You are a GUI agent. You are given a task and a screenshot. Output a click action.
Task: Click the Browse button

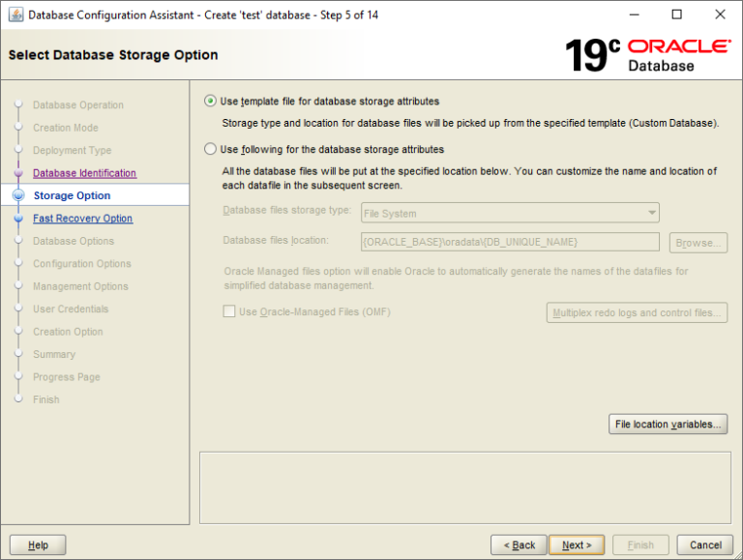698,243
